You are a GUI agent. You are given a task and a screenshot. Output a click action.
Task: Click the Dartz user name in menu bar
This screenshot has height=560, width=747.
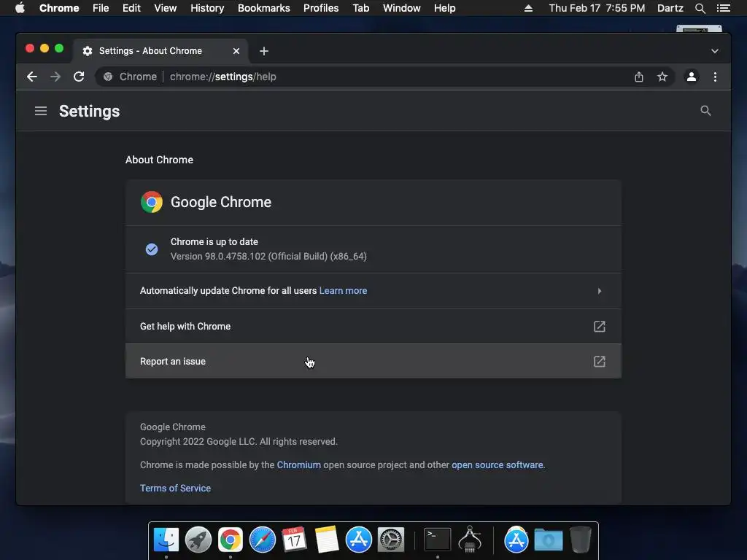coord(670,8)
